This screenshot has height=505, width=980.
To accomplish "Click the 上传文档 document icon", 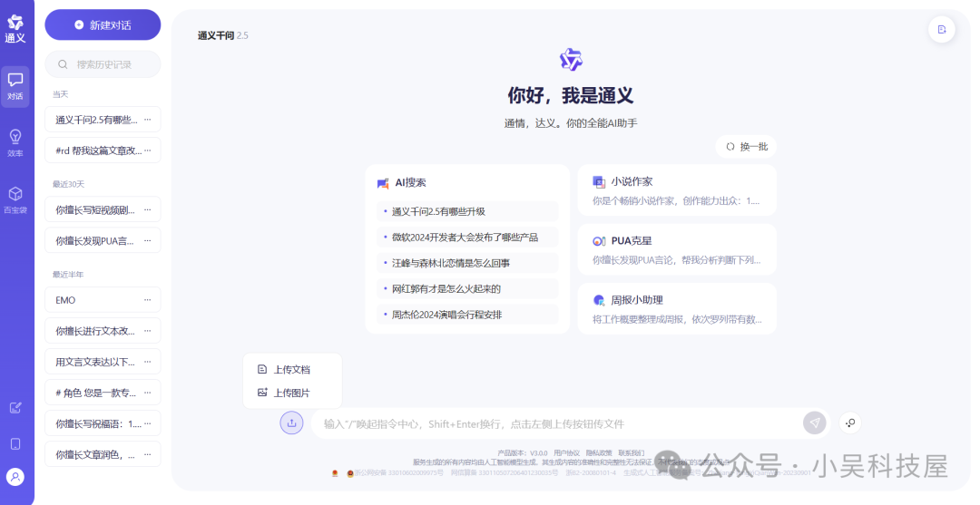I will tap(262, 370).
